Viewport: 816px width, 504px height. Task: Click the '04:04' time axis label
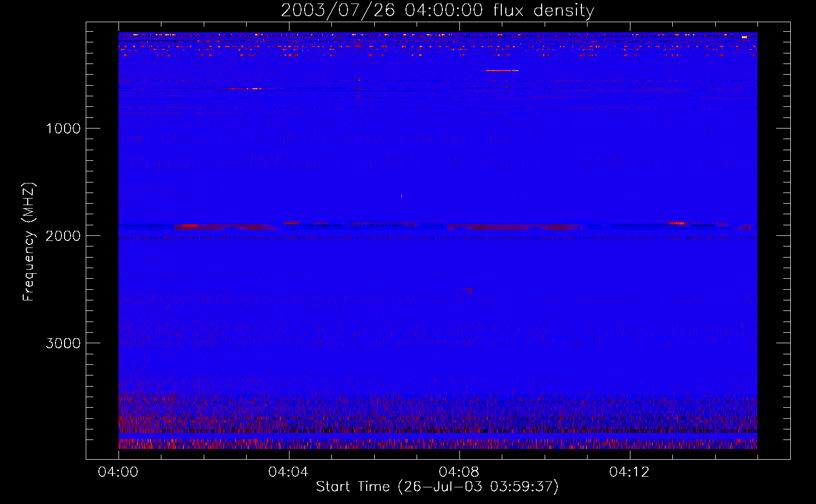point(288,472)
